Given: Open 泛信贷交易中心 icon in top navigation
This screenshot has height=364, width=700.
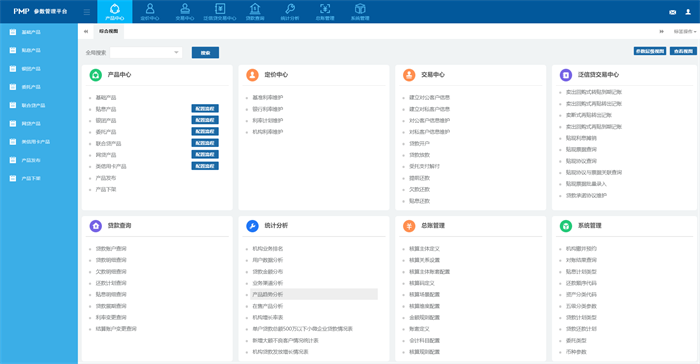Looking at the screenshot, I should click(220, 9).
